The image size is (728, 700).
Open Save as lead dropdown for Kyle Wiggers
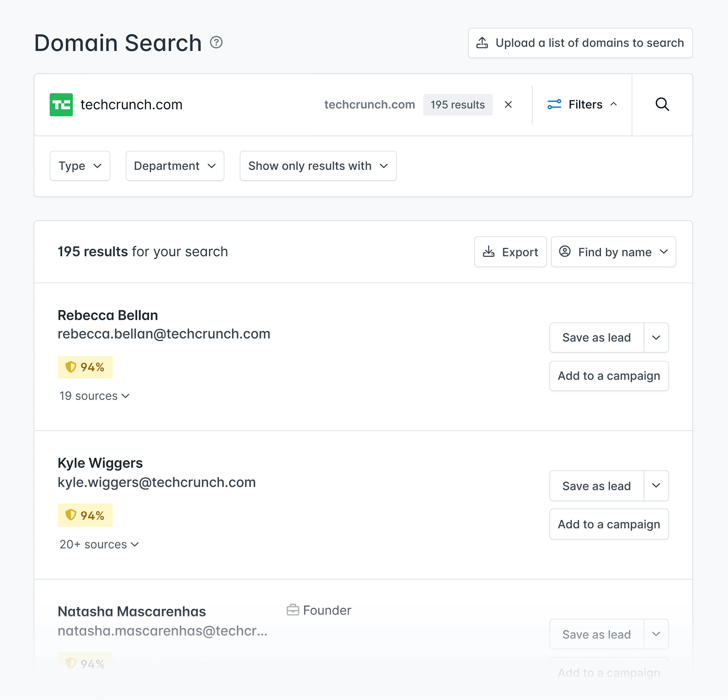point(656,486)
